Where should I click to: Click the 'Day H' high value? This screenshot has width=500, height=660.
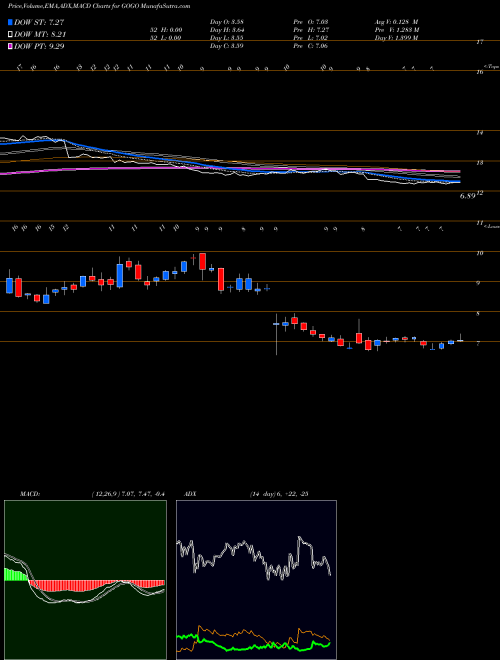click(x=227, y=30)
